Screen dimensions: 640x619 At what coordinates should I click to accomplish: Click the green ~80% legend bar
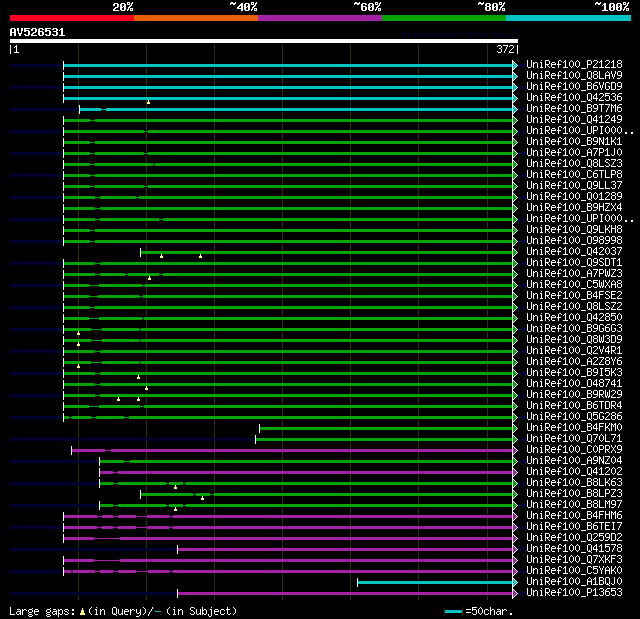pos(444,18)
